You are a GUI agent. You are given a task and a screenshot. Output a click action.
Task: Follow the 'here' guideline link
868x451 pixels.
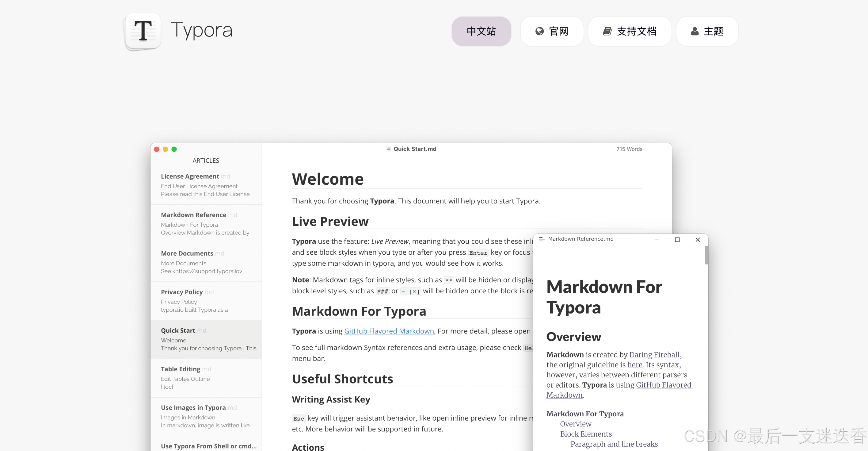tap(634, 365)
